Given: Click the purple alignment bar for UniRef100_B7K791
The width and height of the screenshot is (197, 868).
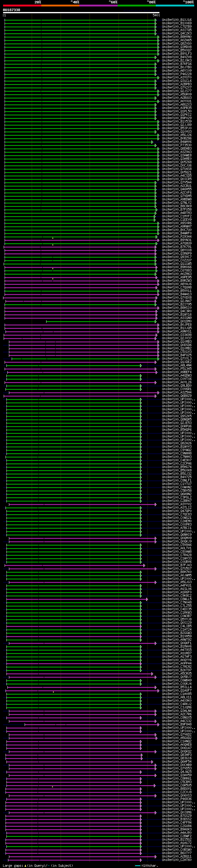Looking at the screenshot, I should point(80,247).
